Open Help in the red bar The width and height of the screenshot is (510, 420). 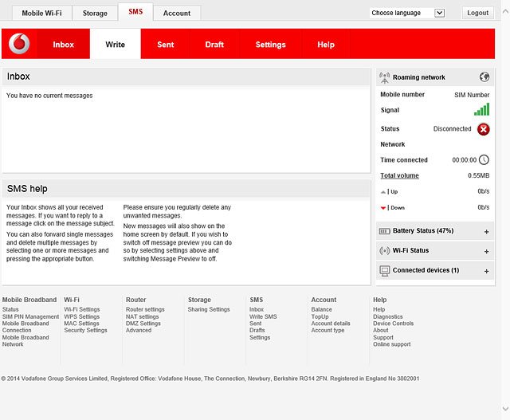[326, 45]
